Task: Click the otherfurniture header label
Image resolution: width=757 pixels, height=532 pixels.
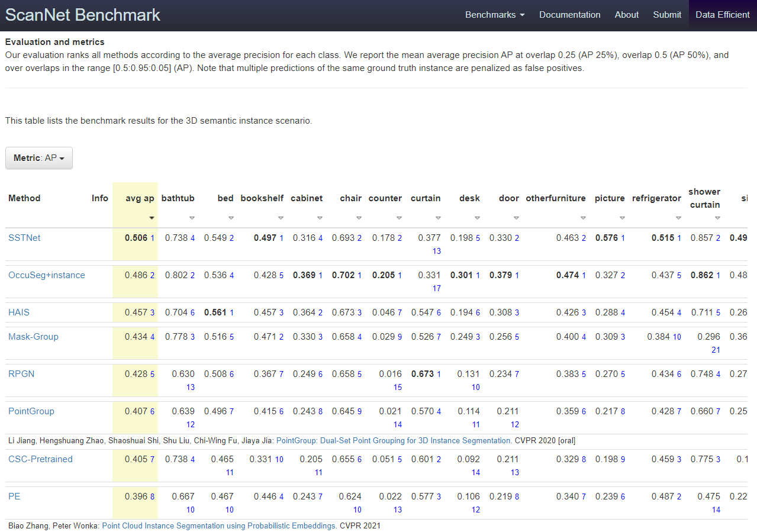Action: (x=556, y=198)
